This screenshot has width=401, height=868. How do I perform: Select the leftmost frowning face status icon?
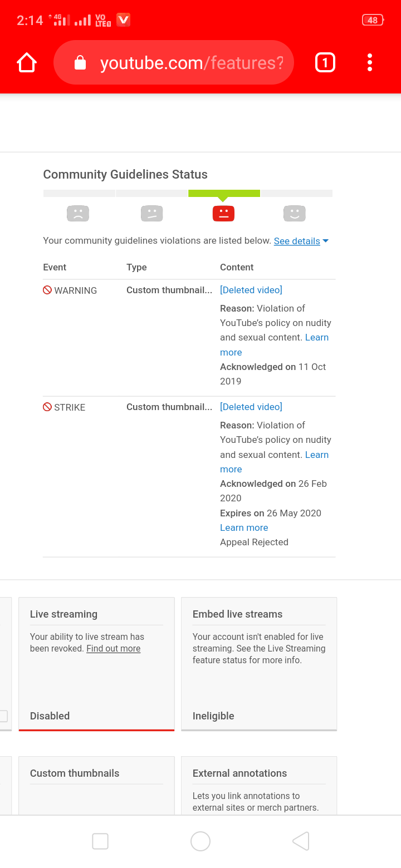[78, 213]
